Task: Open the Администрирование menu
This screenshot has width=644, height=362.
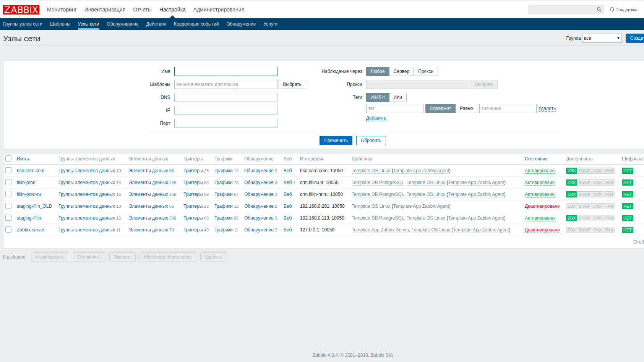Action: click(x=219, y=10)
